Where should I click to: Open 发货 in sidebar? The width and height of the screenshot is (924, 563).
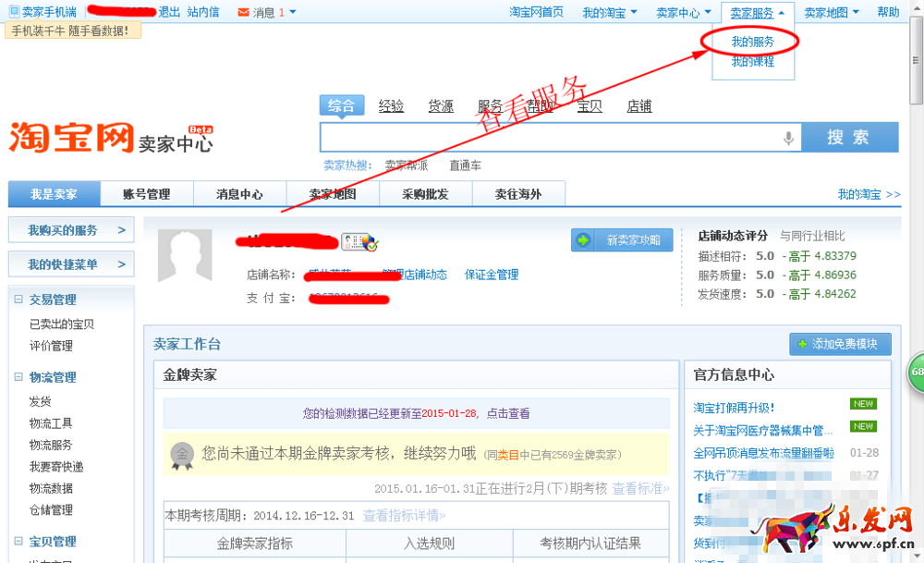click(40, 401)
